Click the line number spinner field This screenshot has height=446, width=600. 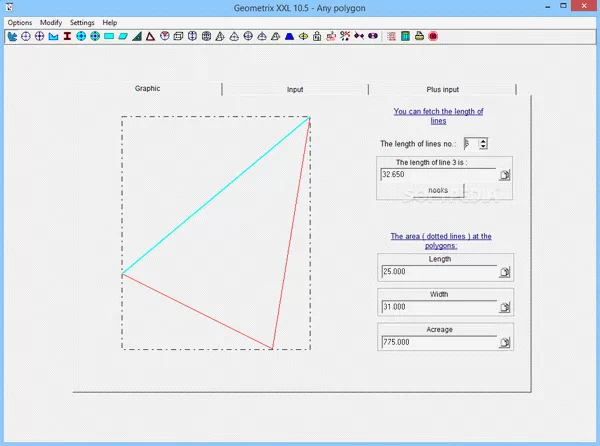coord(471,144)
